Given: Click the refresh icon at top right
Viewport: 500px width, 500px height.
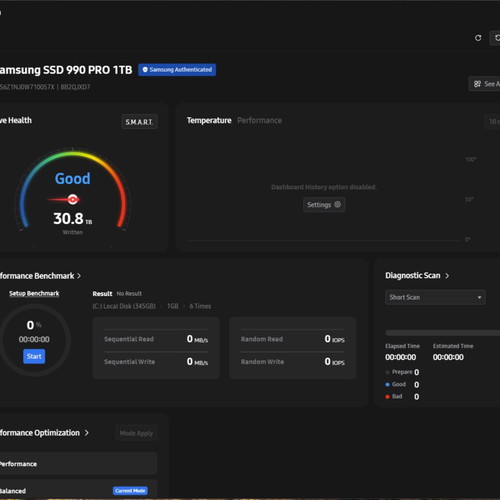Looking at the screenshot, I should [478, 38].
